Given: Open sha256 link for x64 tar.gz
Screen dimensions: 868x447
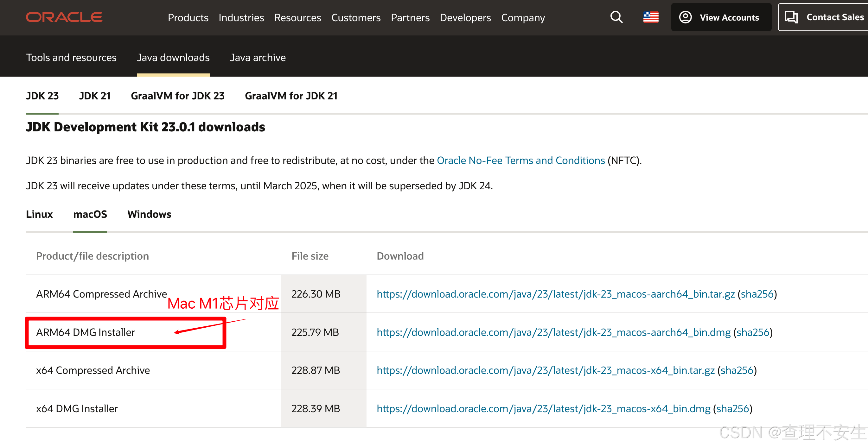Looking at the screenshot, I should click(x=737, y=370).
